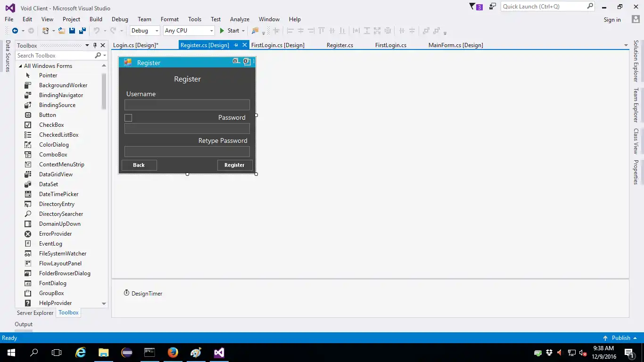
Task: Click the Sign in link
Action: (x=612, y=20)
